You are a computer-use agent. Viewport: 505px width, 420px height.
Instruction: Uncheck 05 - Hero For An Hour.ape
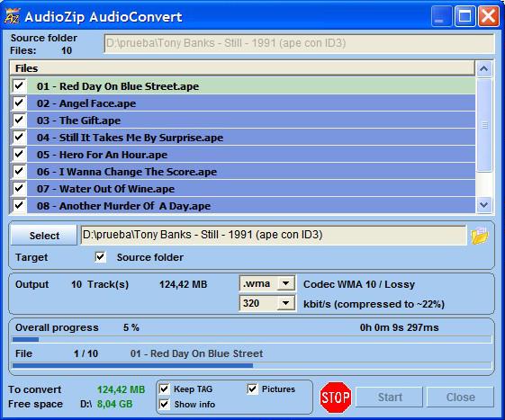[19, 154]
